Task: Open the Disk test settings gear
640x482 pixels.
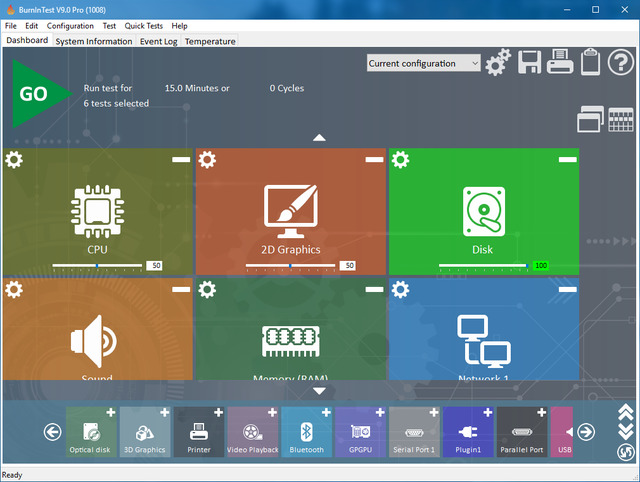Action: (400, 160)
